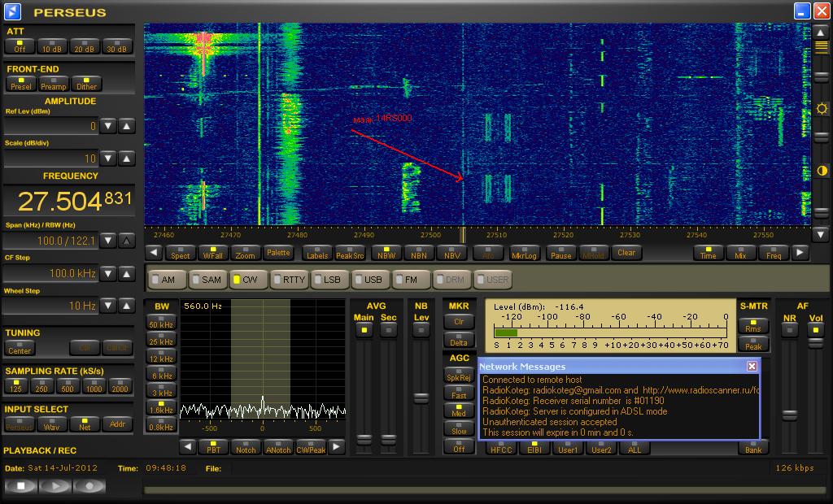
Task: Set attenuator to 30 dB
Action: click(117, 46)
